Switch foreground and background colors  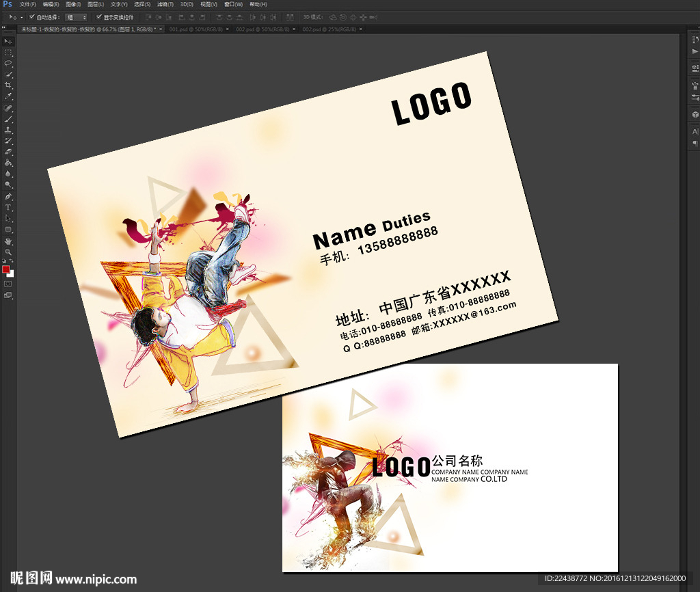11,260
